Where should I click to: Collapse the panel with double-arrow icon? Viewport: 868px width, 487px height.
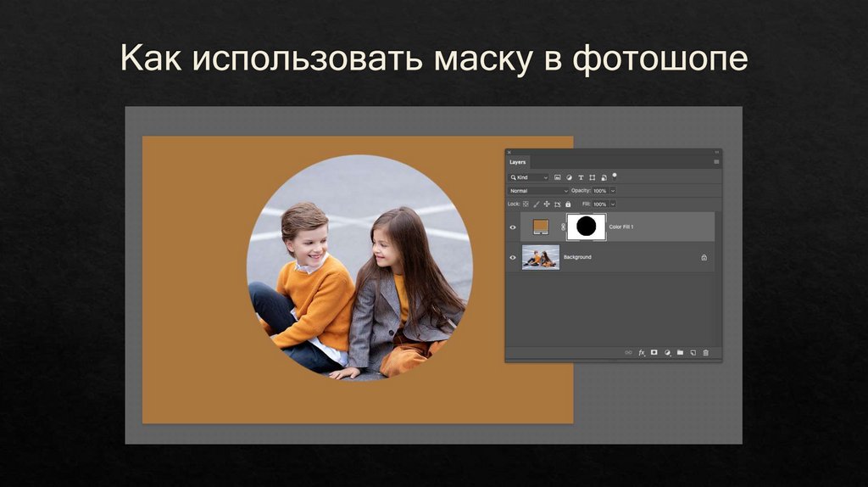[x=717, y=152]
